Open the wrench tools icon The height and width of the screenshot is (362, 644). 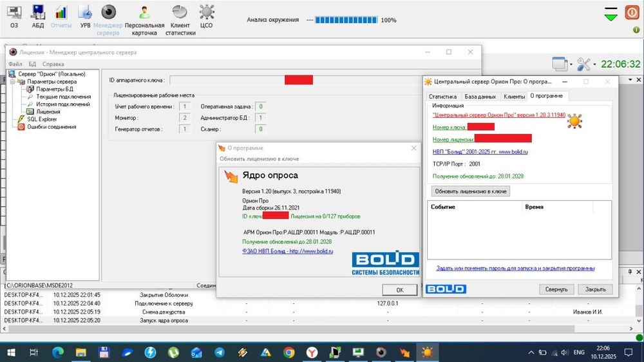583,64
